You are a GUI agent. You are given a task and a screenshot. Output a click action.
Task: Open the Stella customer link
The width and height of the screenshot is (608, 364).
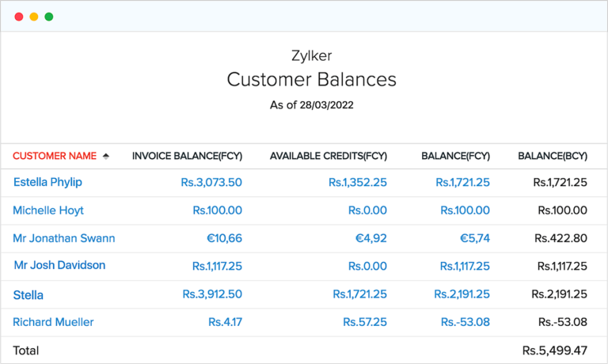pyautogui.click(x=28, y=295)
